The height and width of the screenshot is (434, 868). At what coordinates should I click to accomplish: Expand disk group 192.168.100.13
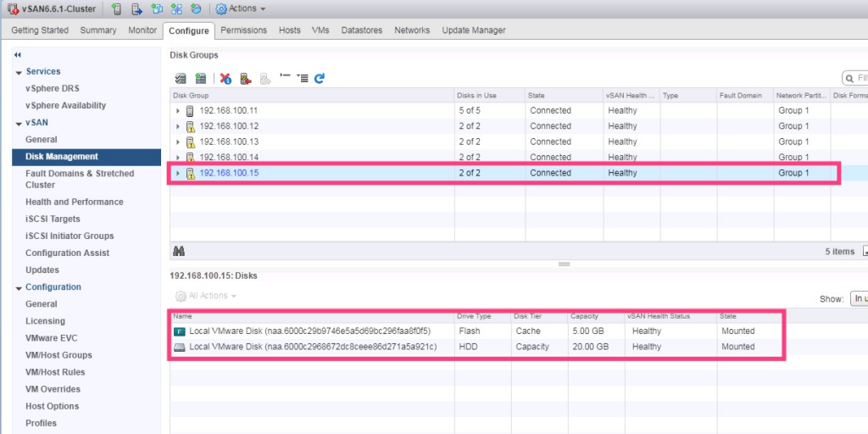(x=178, y=142)
